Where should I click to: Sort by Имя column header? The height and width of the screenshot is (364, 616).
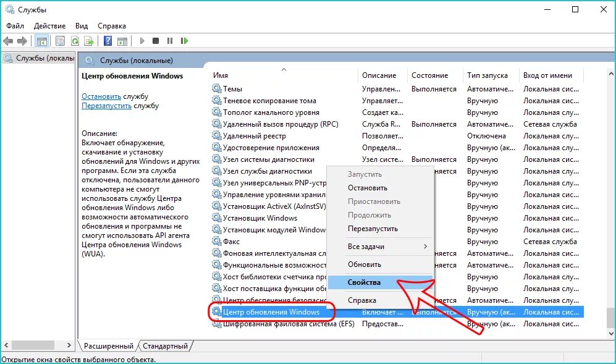coord(284,75)
